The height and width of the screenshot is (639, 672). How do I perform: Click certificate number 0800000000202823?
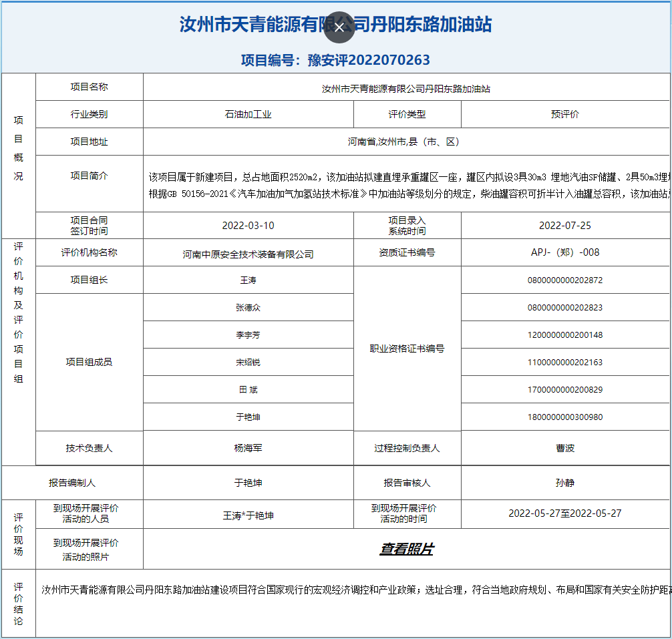[x=565, y=308]
